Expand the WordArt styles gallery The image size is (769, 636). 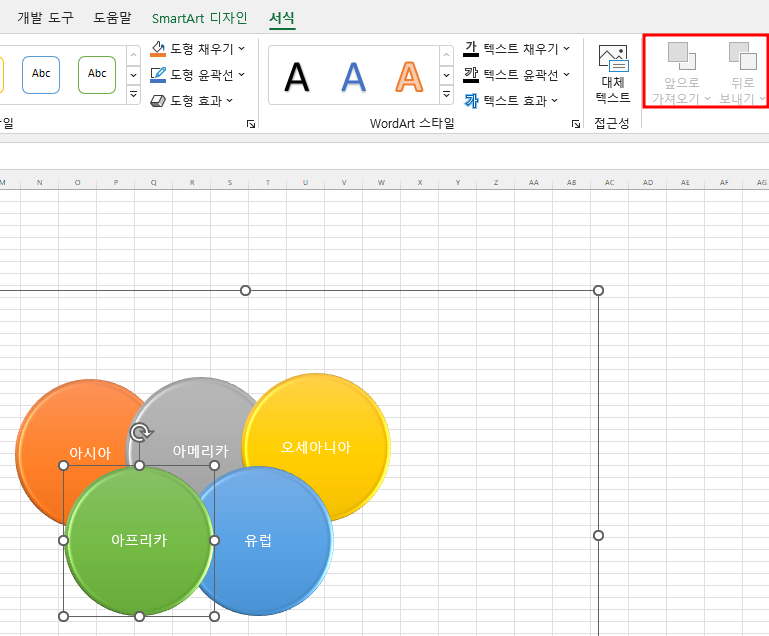tap(446, 94)
